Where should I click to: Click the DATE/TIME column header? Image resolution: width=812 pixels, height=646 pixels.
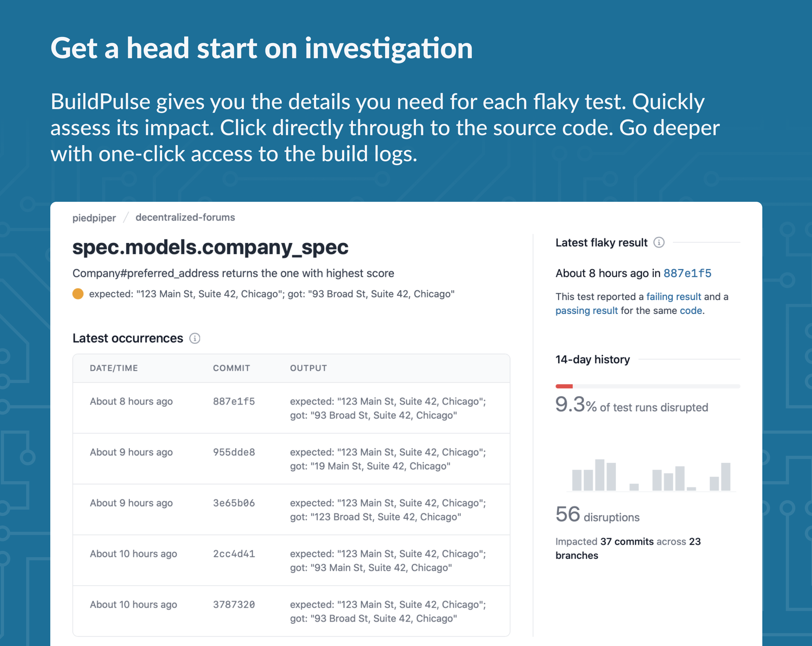114,368
